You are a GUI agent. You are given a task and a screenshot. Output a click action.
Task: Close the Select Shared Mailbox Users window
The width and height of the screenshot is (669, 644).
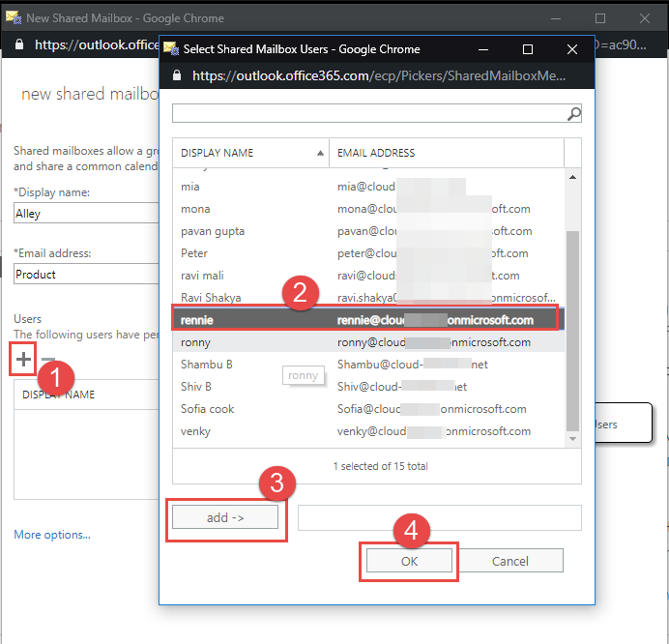click(x=572, y=49)
